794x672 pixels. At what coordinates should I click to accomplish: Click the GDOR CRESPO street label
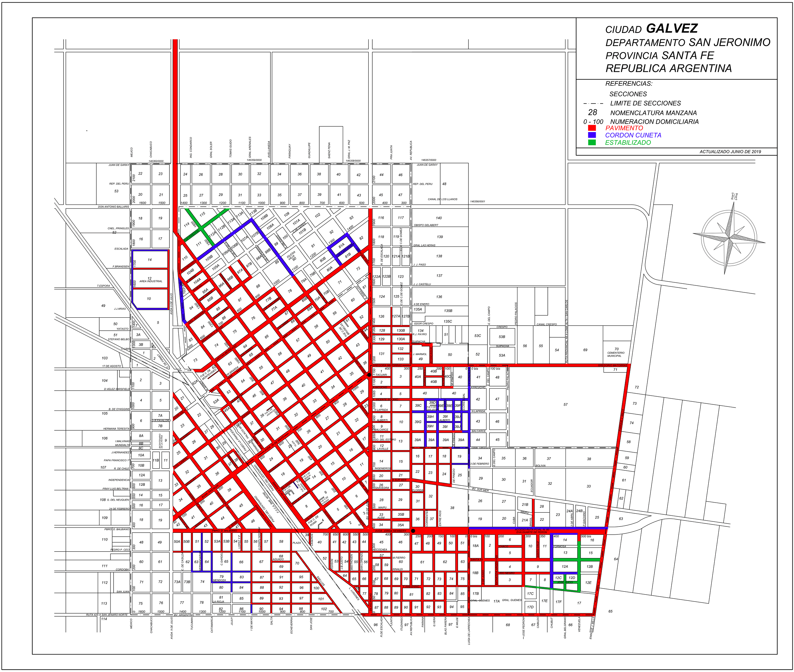click(423, 323)
